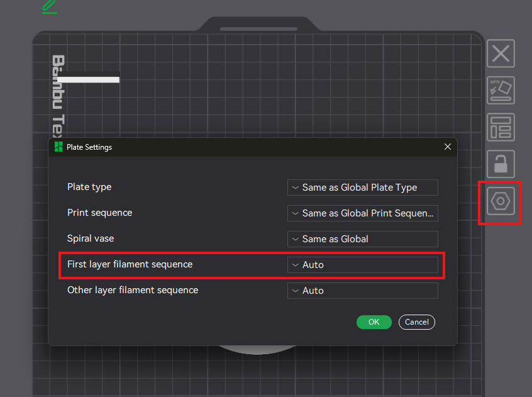Open plate settings hexagon icon
The height and width of the screenshot is (397, 532).
click(x=501, y=201)
